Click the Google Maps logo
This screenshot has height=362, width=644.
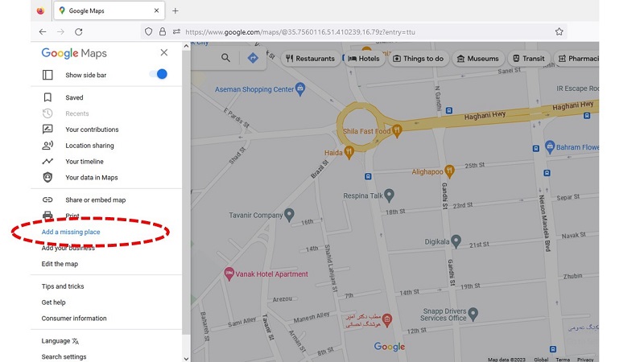(74, 53)
